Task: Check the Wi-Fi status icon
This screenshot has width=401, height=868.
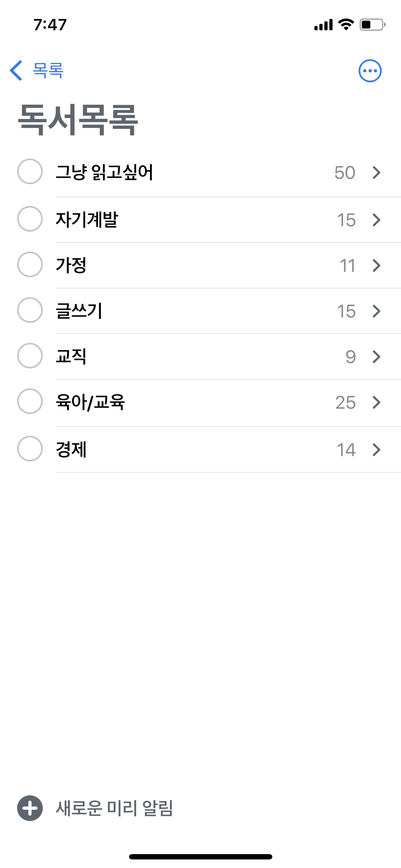Action: pyautogui.click(x=345, y=25)
